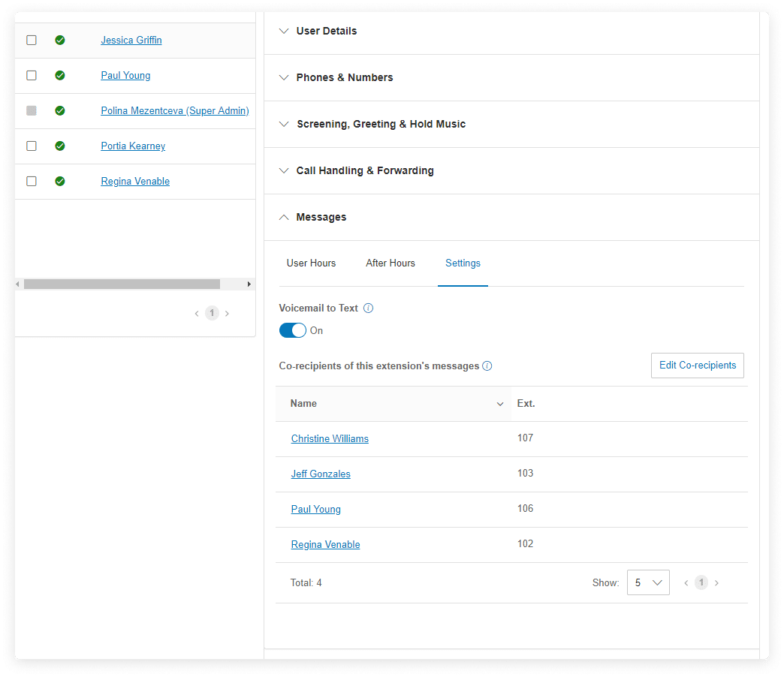Check the box next to Jessica Griffin
The width and height of the screenshot is (784, 677).
point(32,41)
